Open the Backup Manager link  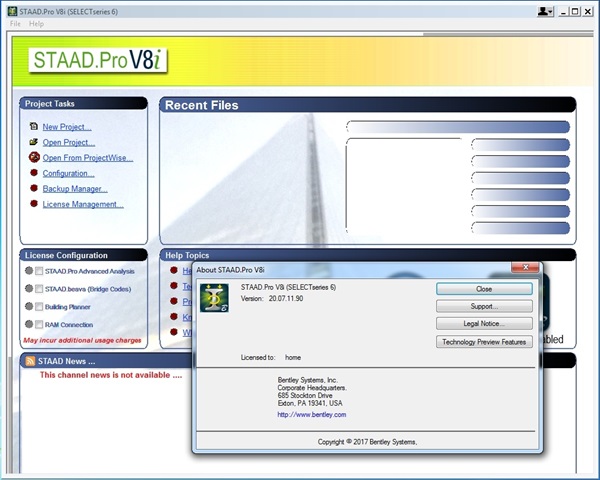(x=75, y=189)
